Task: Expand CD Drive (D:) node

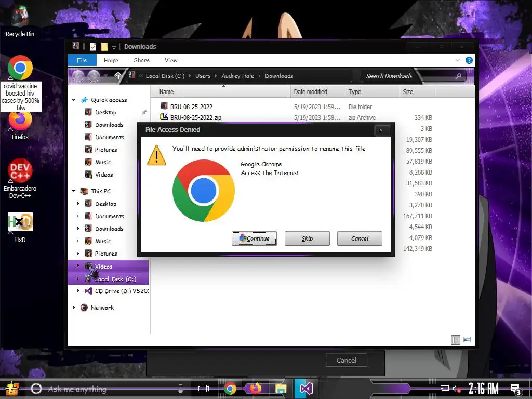Action: pos(78,291)
